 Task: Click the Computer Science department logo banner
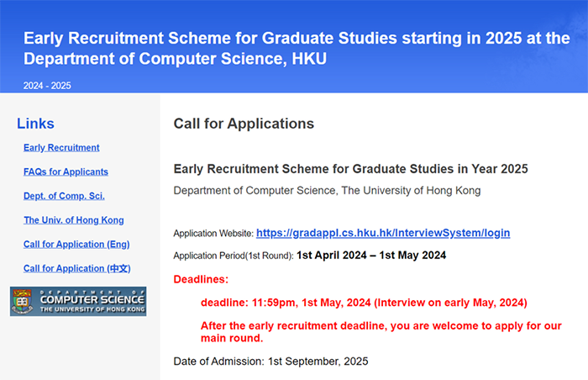click(78, 302)
